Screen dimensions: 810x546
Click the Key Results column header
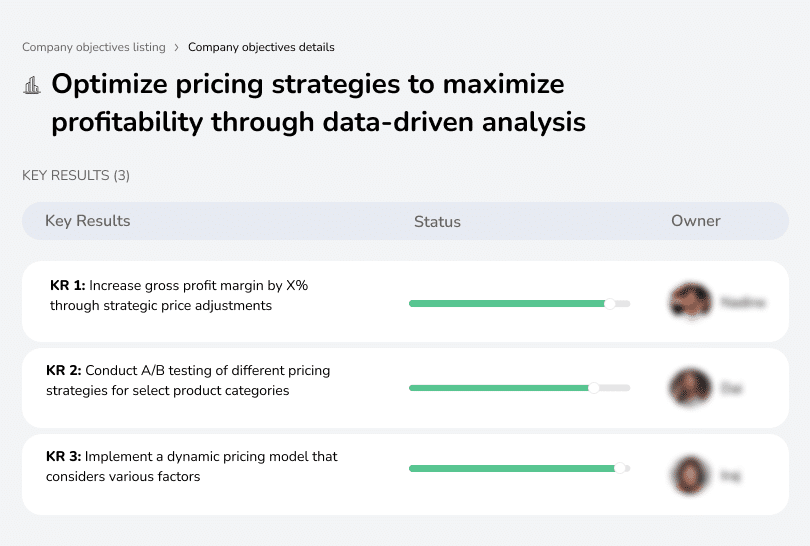point(88,221)
